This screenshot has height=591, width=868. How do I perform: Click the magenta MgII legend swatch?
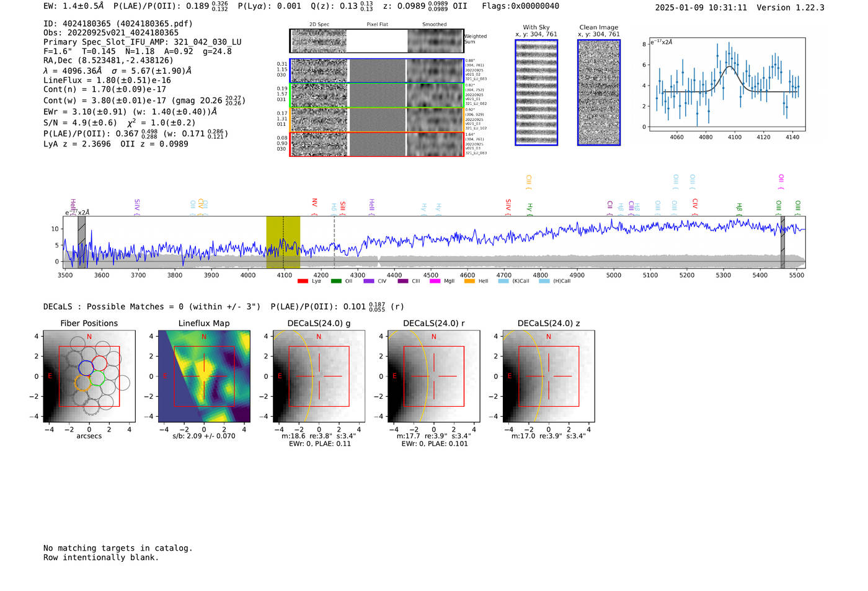(435, 281)
